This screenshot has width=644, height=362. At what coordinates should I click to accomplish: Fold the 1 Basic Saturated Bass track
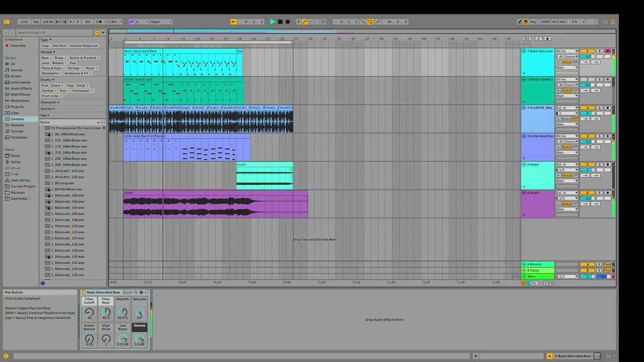pyautogui.click(x=524, y=51)
